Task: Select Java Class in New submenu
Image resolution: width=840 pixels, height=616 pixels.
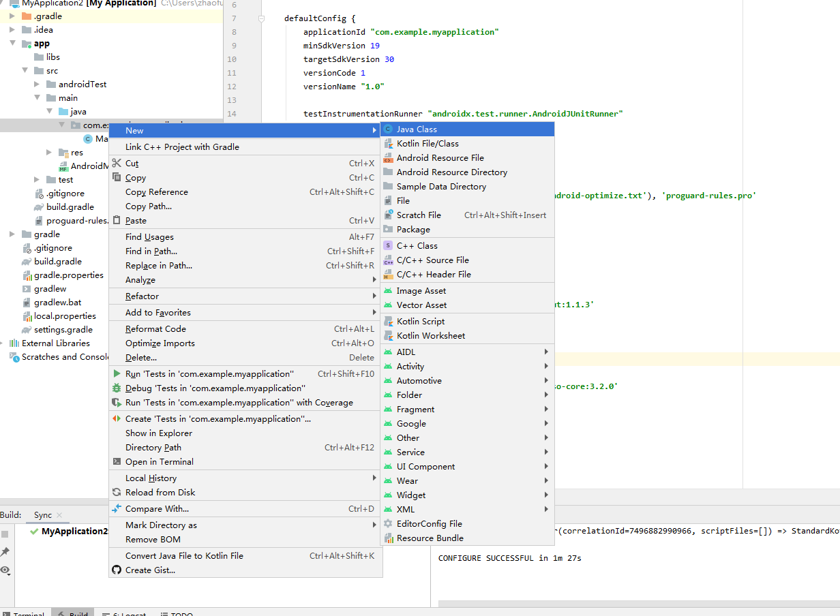Action: point(467,129)
